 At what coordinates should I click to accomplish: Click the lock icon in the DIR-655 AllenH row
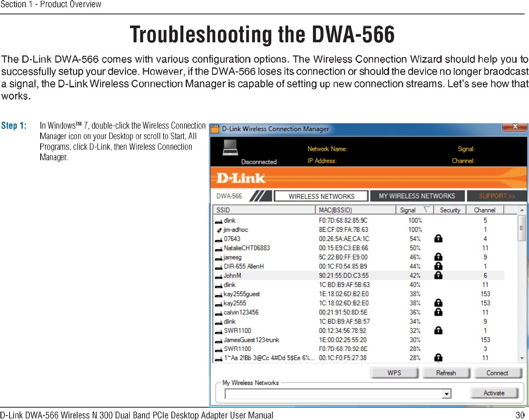click(x=438, y=266)
